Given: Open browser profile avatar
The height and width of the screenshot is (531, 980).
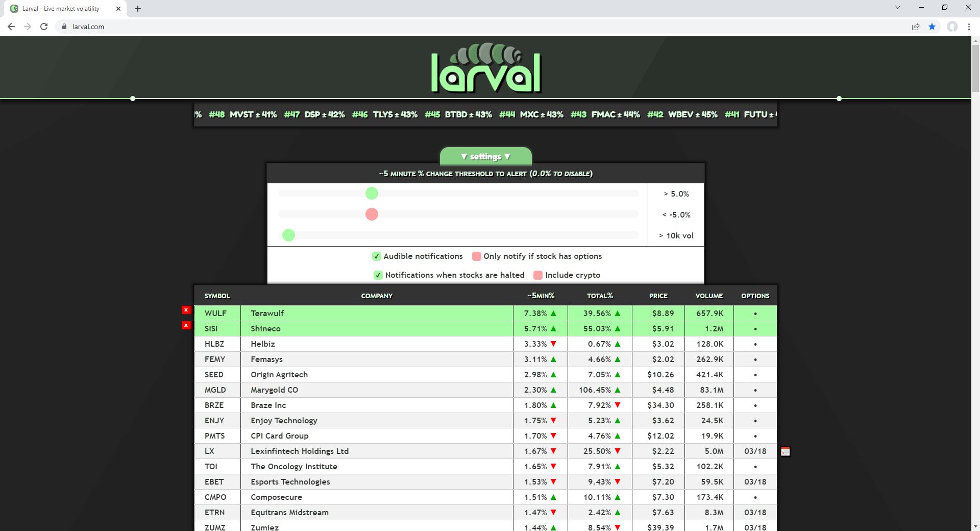Looking at the screenshot, I should click(x=952, y=27).
